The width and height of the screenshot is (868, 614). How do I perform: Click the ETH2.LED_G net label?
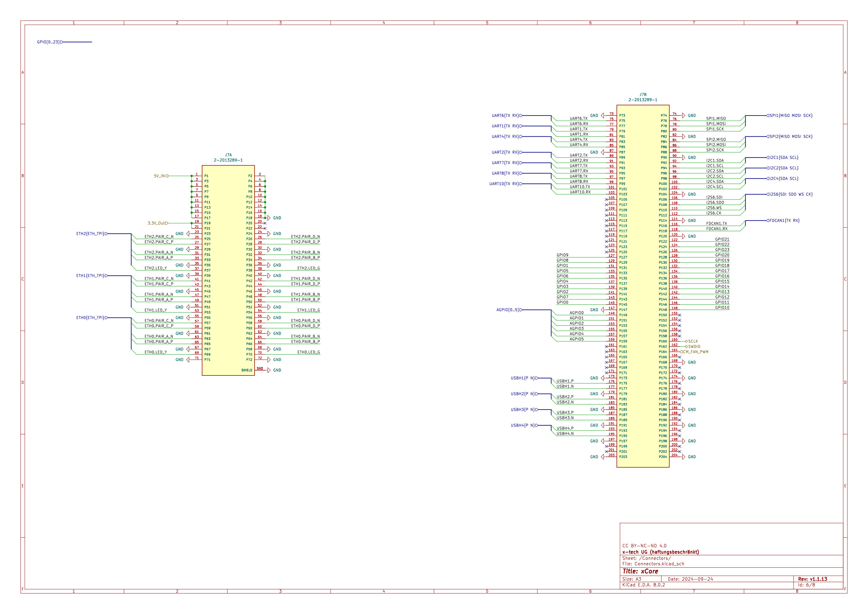[308, 268]
